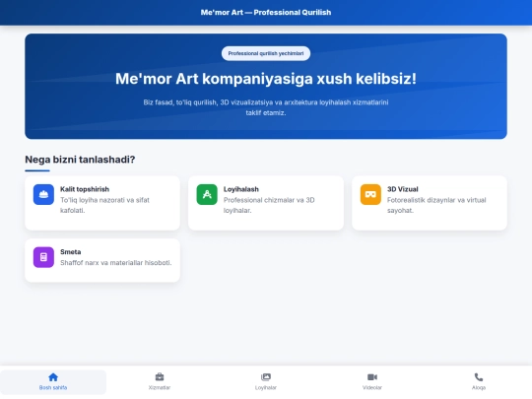The height and width of the screenshot is (399, 532).
Task: Click the green compass icon in Loyihalash card
Action: (207, 194)
